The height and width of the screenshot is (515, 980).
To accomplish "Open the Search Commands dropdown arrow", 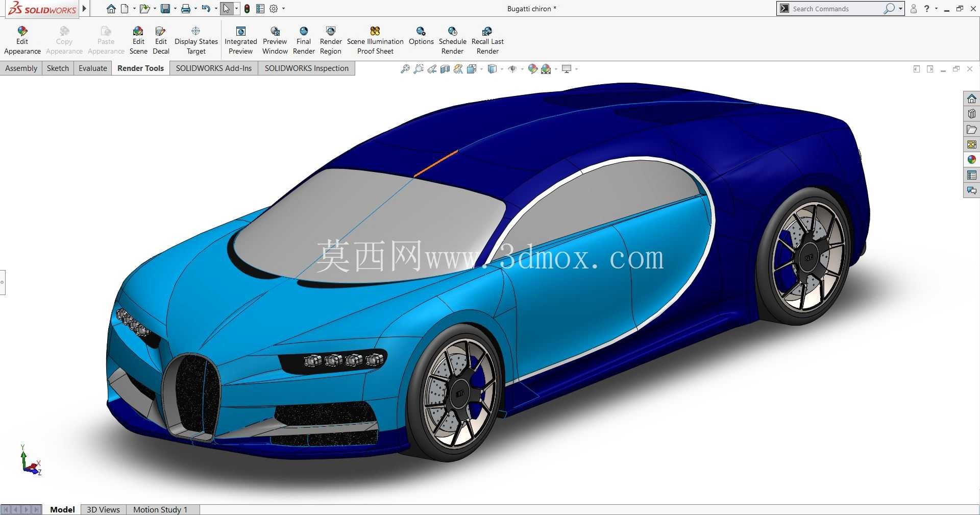I will click(900, 9).
